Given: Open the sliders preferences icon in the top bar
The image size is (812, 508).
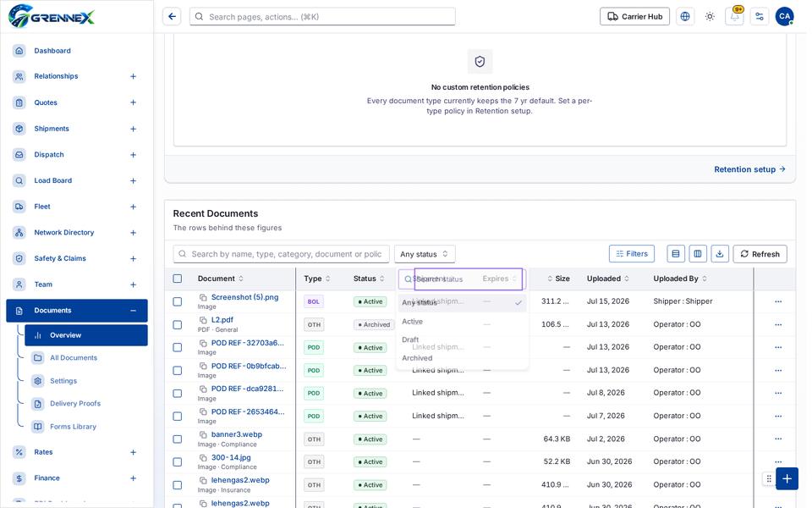Looking at the screenshot, I should point(760,17).
